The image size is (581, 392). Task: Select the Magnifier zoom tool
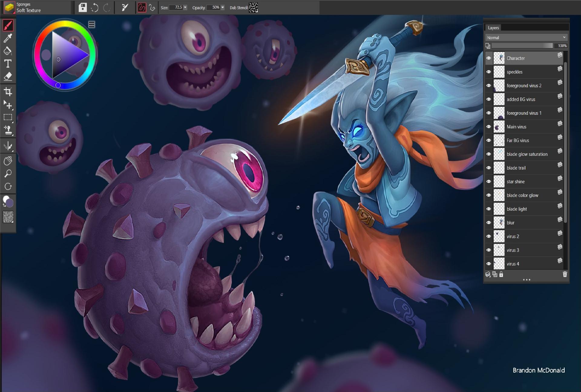pos(8,174)
